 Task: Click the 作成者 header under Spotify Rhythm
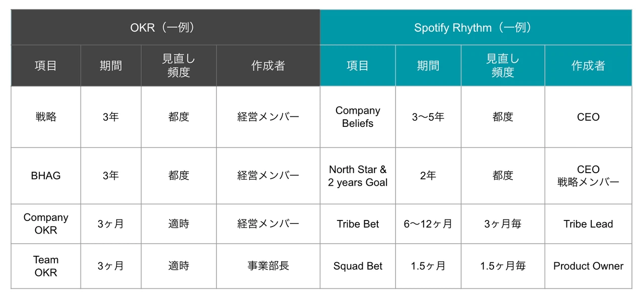[x=588, y=65]
